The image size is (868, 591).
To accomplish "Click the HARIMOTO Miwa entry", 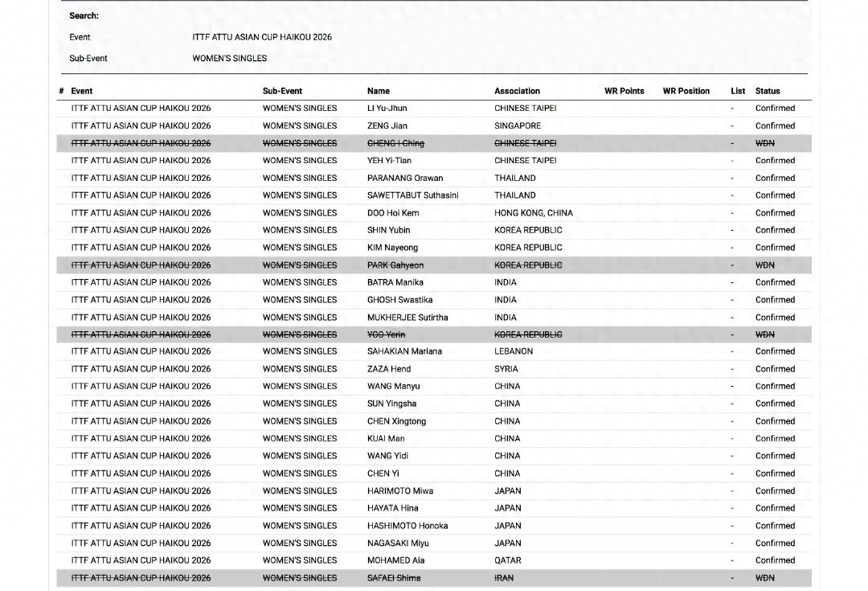I will coord(400,490).
